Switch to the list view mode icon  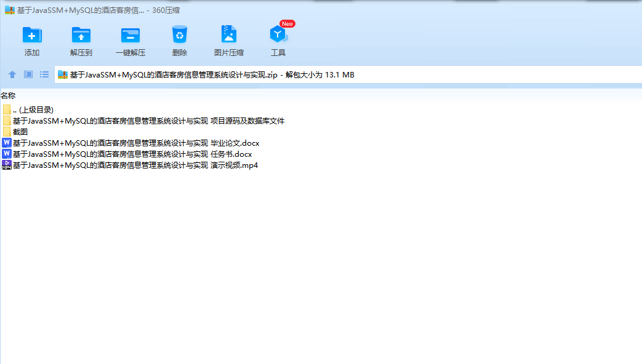click(x=44, y=74)
